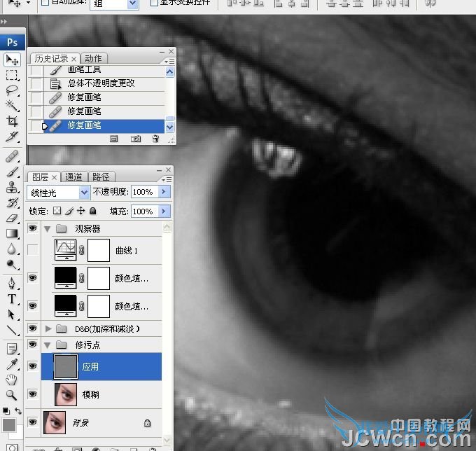Switch to the 动作 tab
Viewport: 476px width, 451px height.
tap(93, 58)
